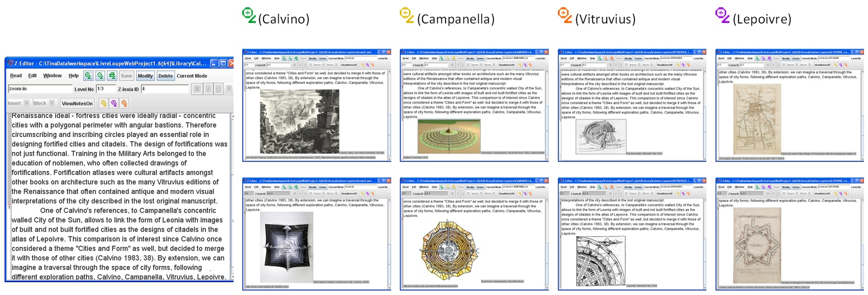This screenshot has width=868, height=295.
Task: Click Z-lexia ID field showing 4
Action: coord(164,89)
